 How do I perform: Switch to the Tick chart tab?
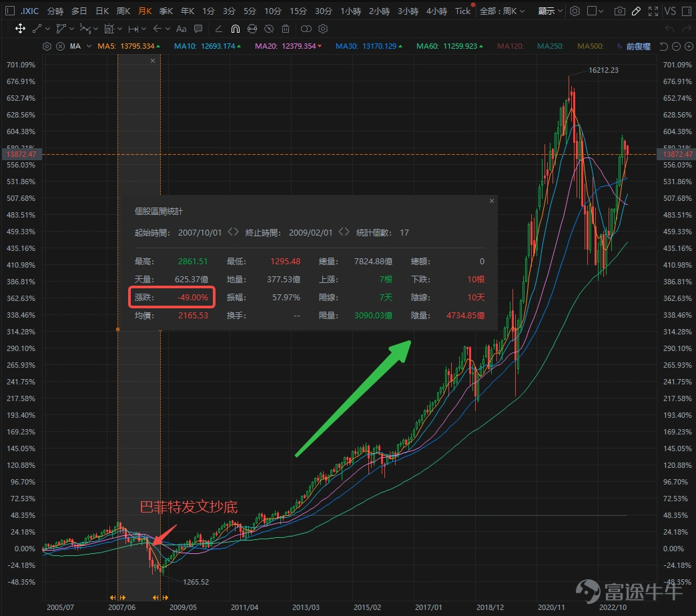coord(463,11)
